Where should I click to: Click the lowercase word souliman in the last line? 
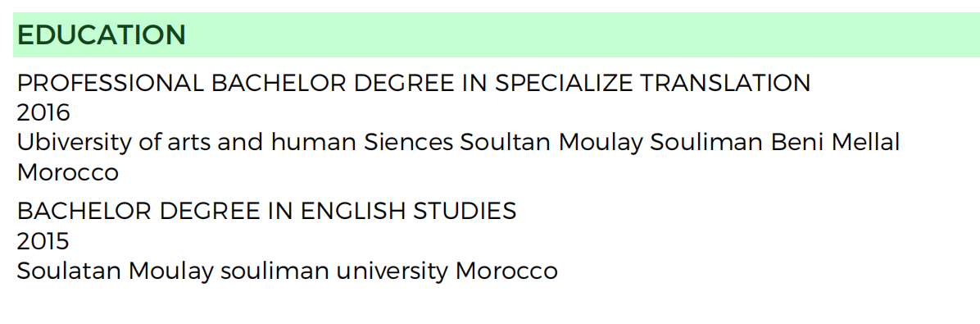[x=274, y=271]
